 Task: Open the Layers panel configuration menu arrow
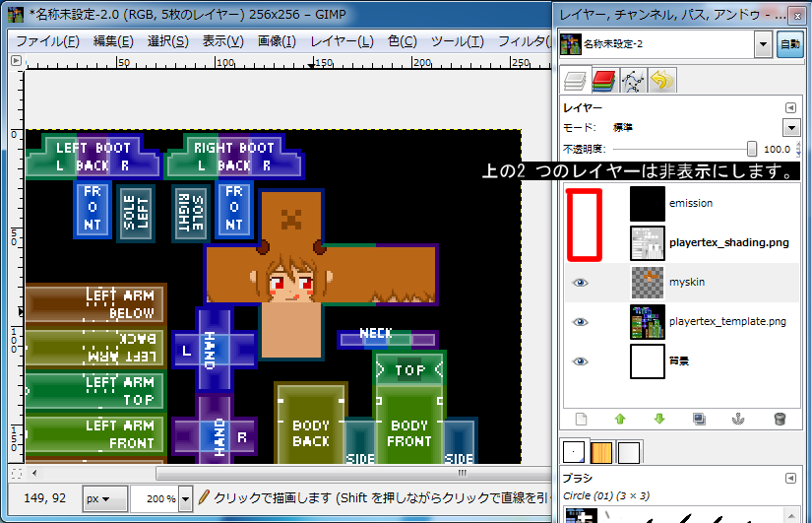[x=790, y=107]
